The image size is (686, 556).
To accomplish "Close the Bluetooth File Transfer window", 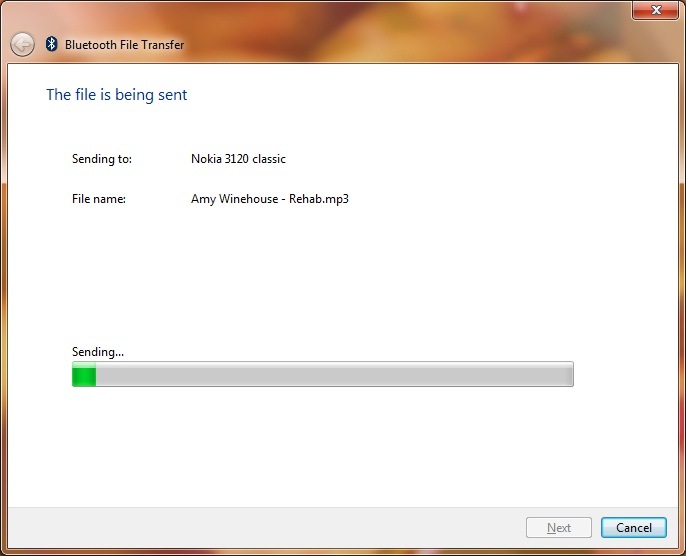I will 655,10.
